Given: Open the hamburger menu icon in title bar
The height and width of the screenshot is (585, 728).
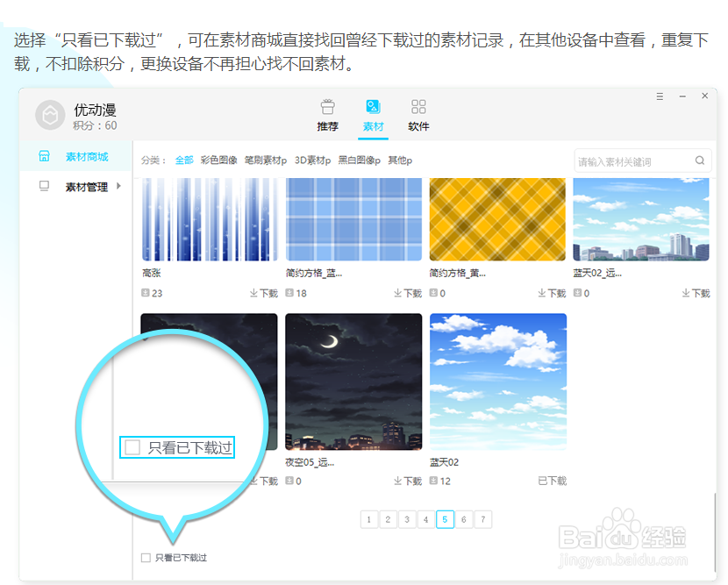Looking at the screenshot, I should tap(660, 96).
